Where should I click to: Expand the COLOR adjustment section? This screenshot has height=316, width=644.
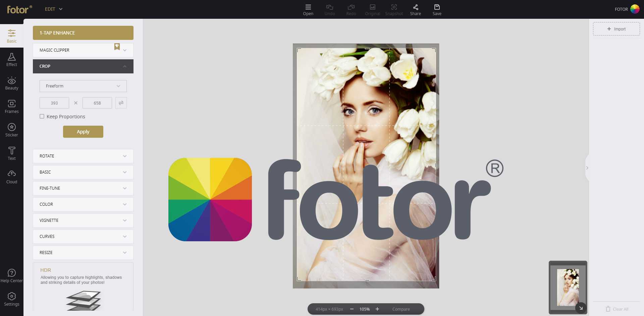83,204
